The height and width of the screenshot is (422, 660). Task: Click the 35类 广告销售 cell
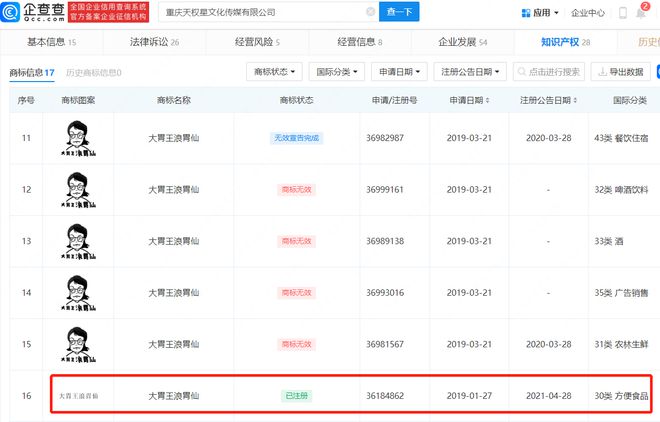(x=621, y=293)
